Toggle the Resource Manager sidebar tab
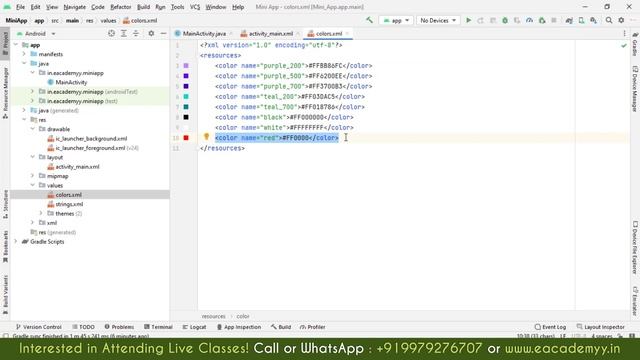640x360 pixels. click(5, 93)
